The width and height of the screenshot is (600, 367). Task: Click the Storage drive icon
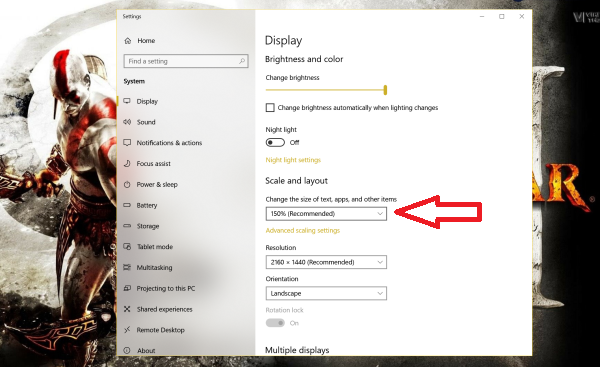[x=127, y=226]
